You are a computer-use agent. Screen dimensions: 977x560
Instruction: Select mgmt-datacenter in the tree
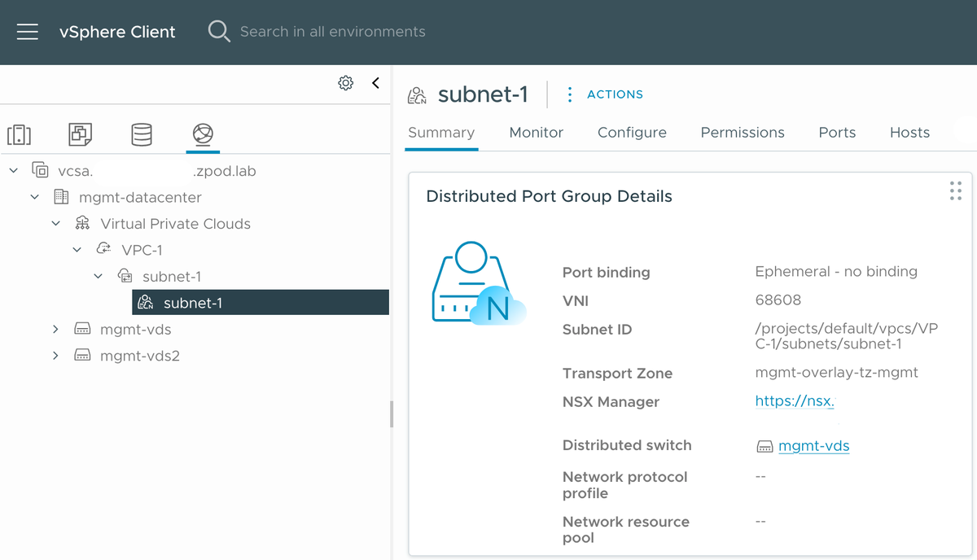pyautogui.click(x=140, y=197)
